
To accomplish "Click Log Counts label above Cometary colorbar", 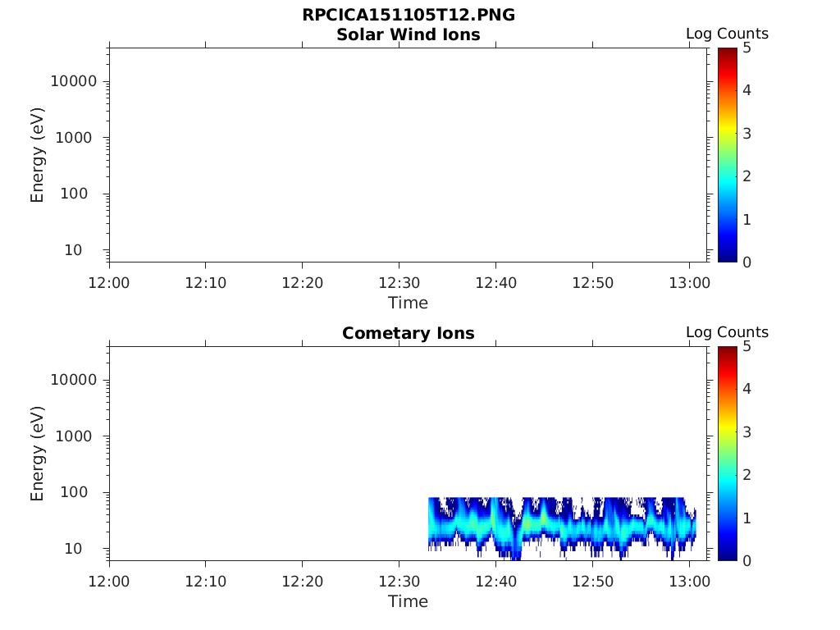I will pos(727,332).
